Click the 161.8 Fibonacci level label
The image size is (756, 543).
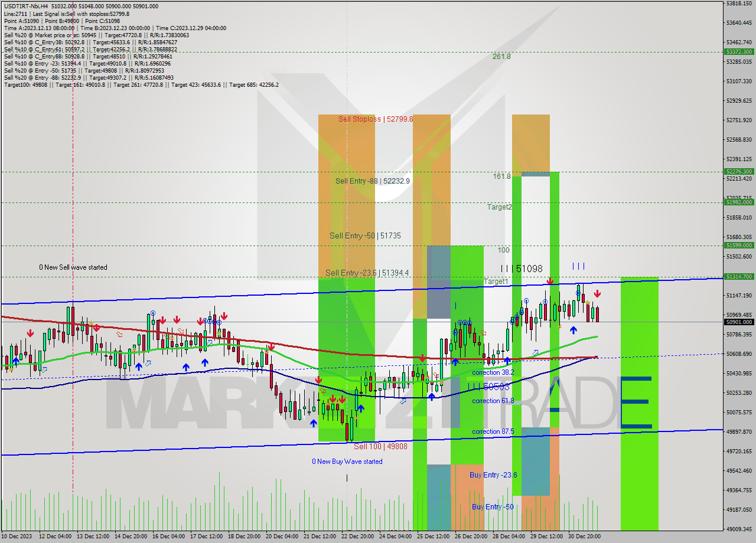point(501,176)
